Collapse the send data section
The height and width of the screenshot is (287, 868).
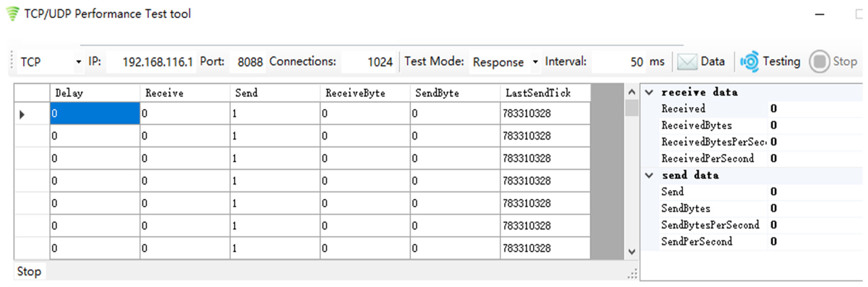tap(649, 175)
